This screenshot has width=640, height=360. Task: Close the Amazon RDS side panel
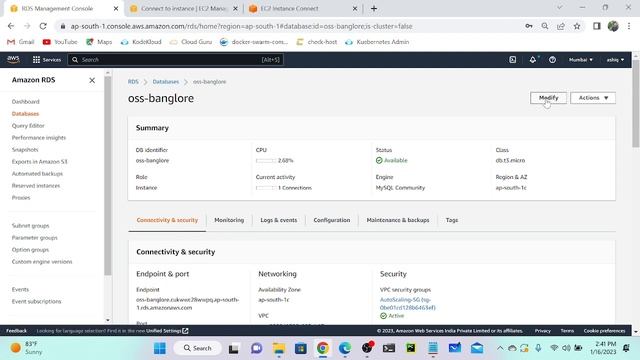click(x=92, y=80)
